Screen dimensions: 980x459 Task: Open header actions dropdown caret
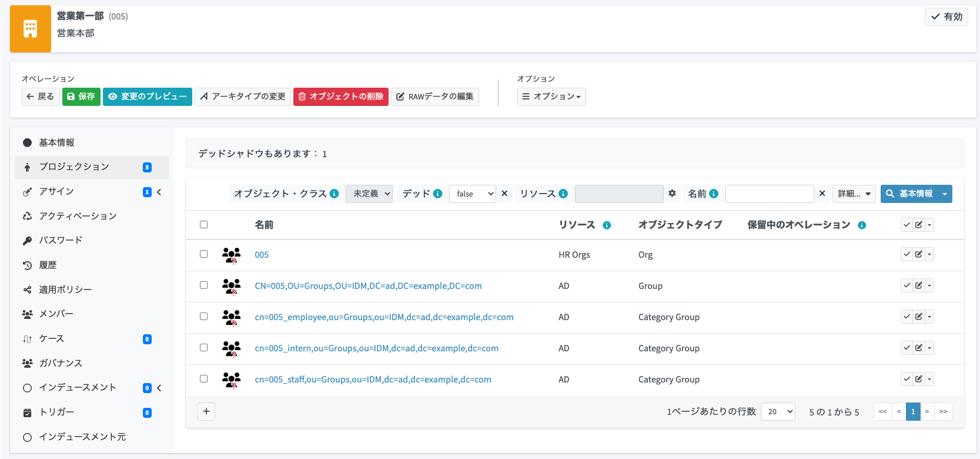[929, 225]
